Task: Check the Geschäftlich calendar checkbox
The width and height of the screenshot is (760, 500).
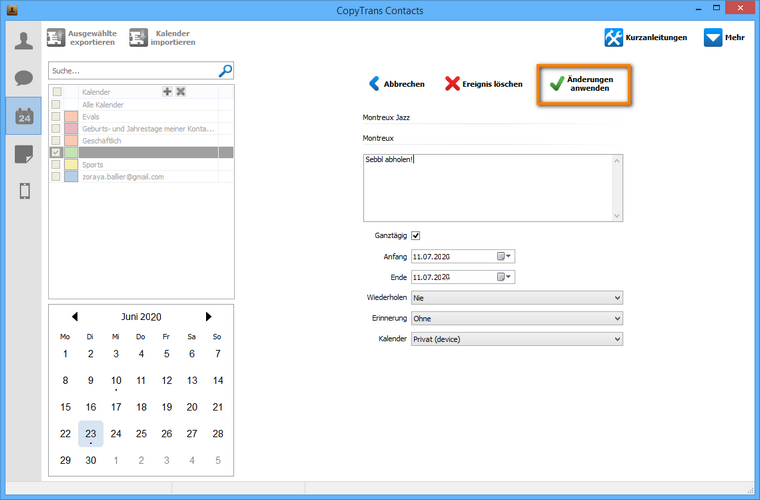Action: [56, 141]
